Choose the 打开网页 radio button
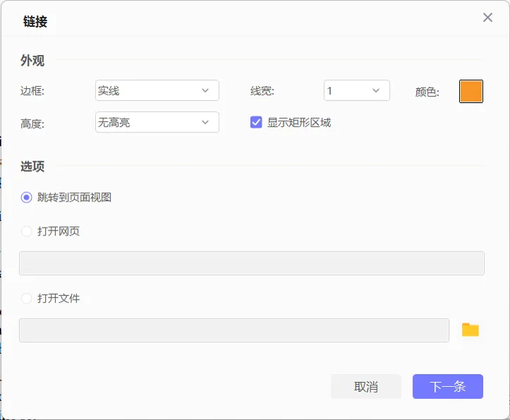Screen dimensions: 510x420 [26, 231]
